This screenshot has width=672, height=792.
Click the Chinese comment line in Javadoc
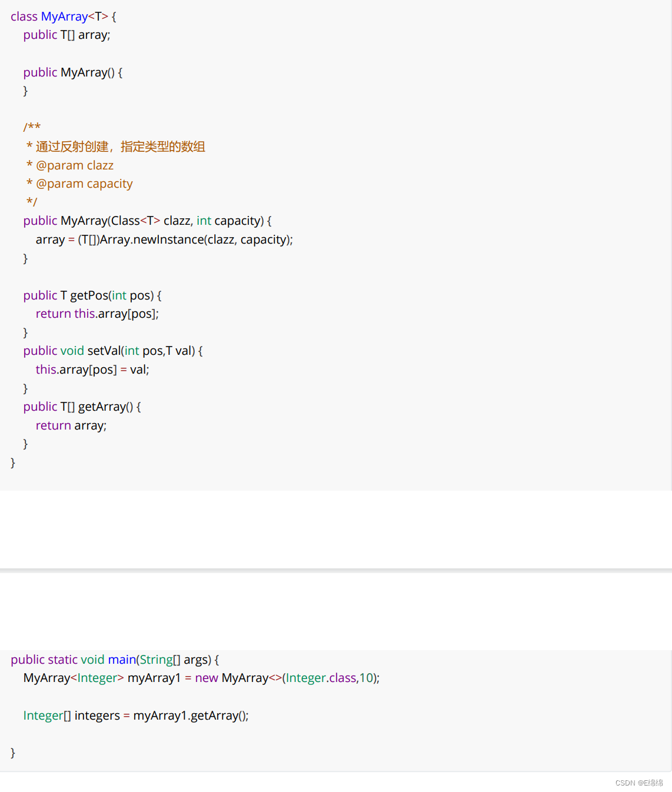(x=120, y=147)
